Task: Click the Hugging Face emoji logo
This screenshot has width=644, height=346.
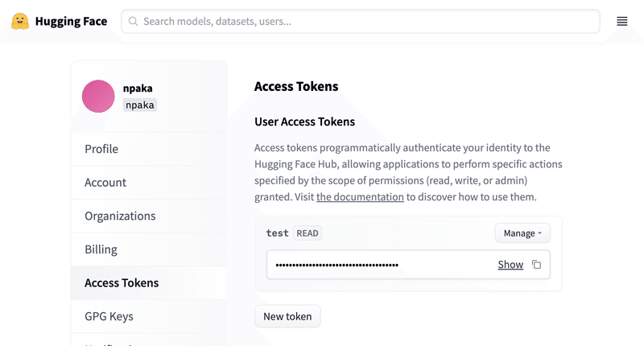Action: pyautogui.click(x=19, y=22)
